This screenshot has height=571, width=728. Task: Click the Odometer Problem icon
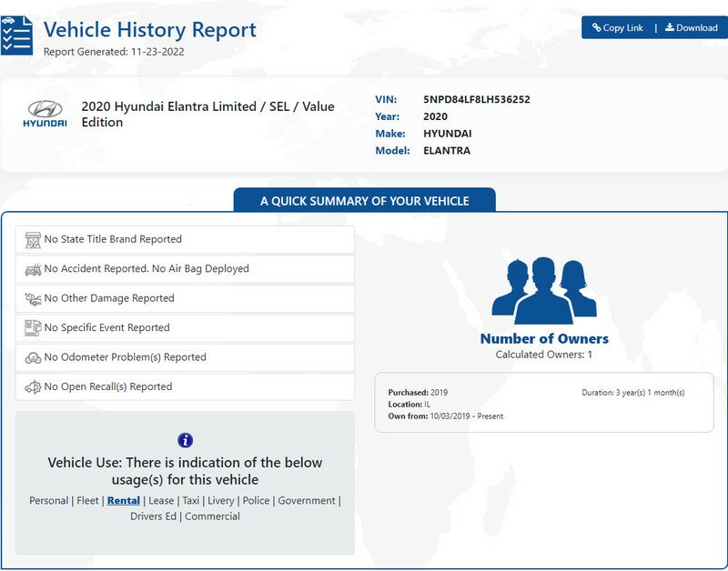33,357
